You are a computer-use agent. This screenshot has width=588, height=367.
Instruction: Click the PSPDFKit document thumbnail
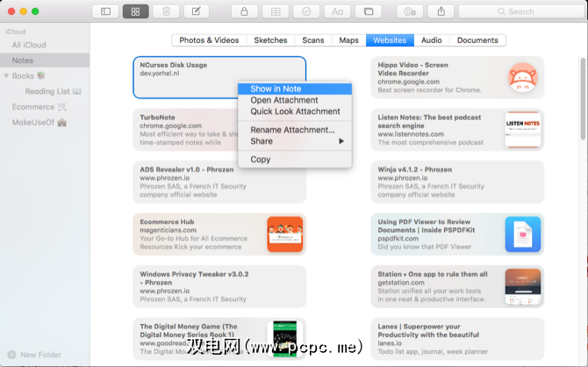click(523, 234)
